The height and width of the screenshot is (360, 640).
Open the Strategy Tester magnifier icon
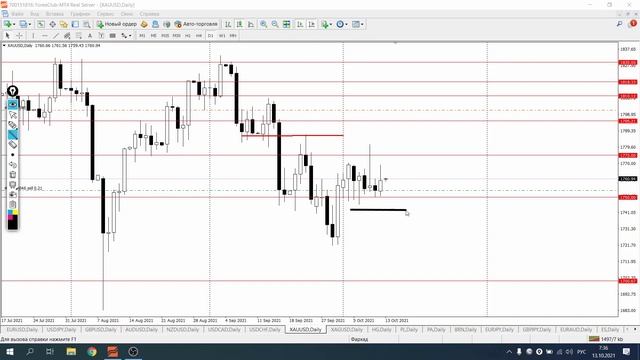[87, 24]
